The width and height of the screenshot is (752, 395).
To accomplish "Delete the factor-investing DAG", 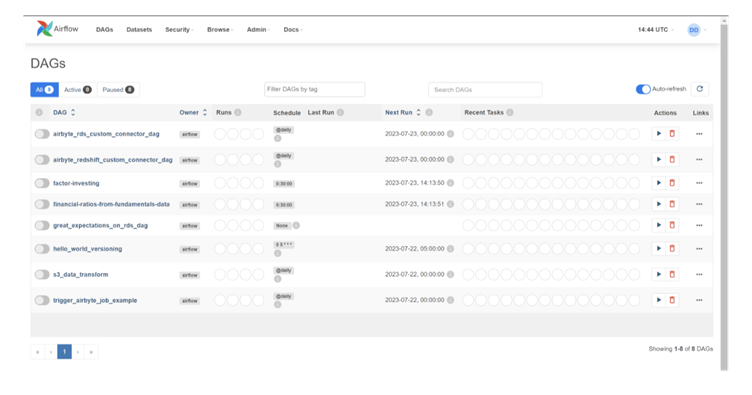I will tap(672, 183).
